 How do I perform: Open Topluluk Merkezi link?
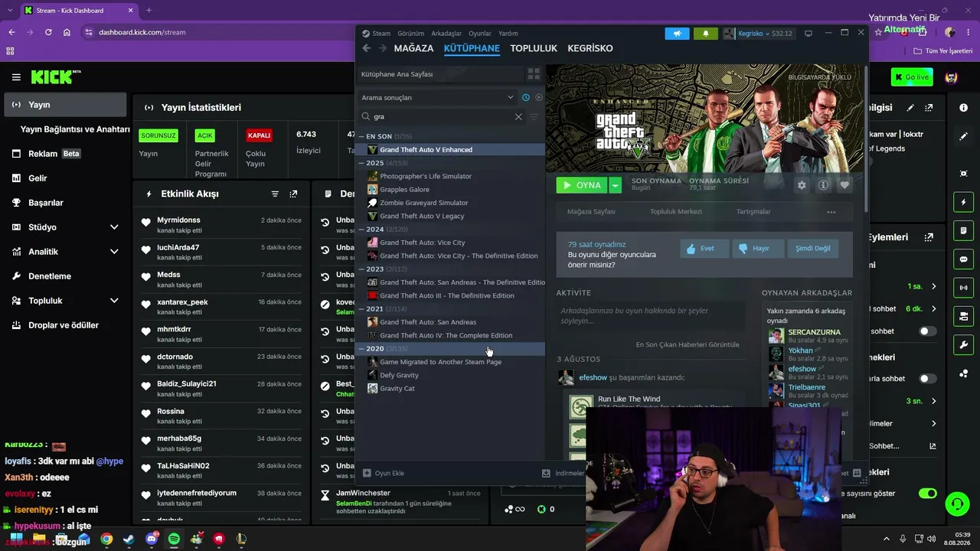coord(676,212)
